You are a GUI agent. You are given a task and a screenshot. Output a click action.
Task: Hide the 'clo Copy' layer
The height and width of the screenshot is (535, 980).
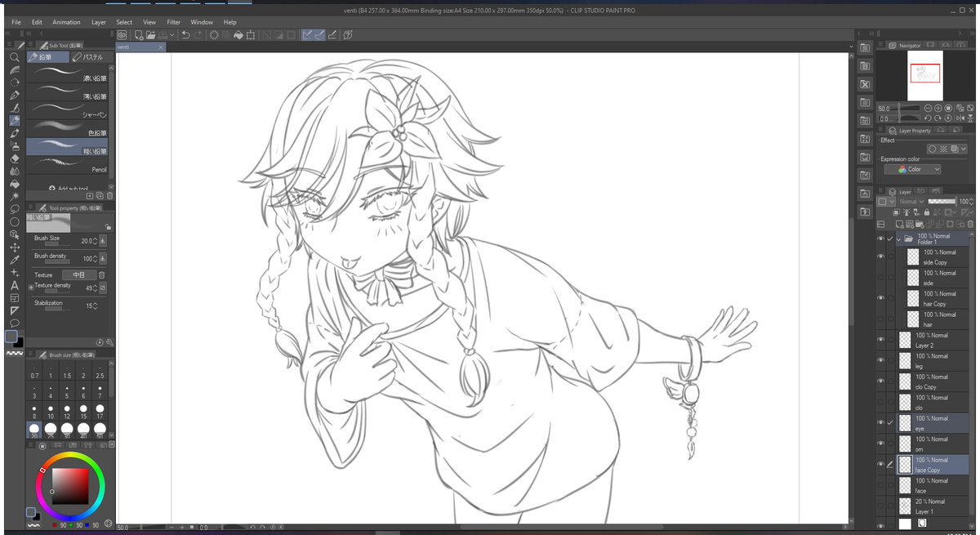[880, 381]
